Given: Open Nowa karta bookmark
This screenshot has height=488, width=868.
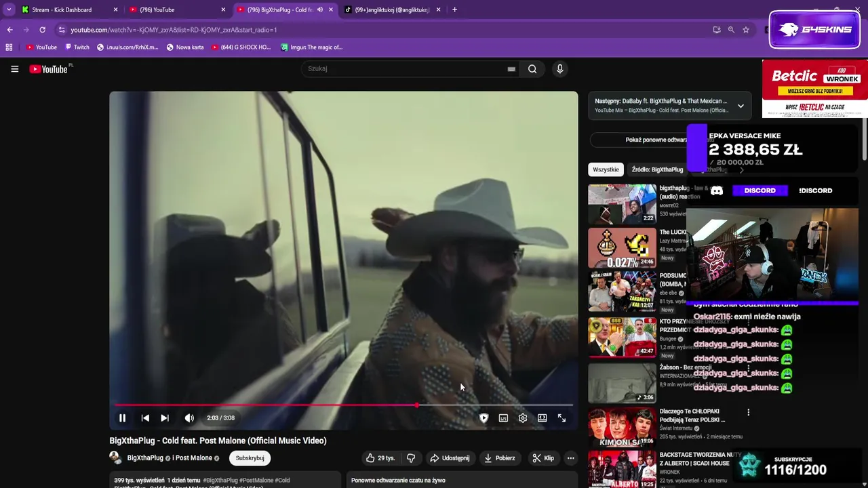Looking at the screenshot, I should point(184,47).
